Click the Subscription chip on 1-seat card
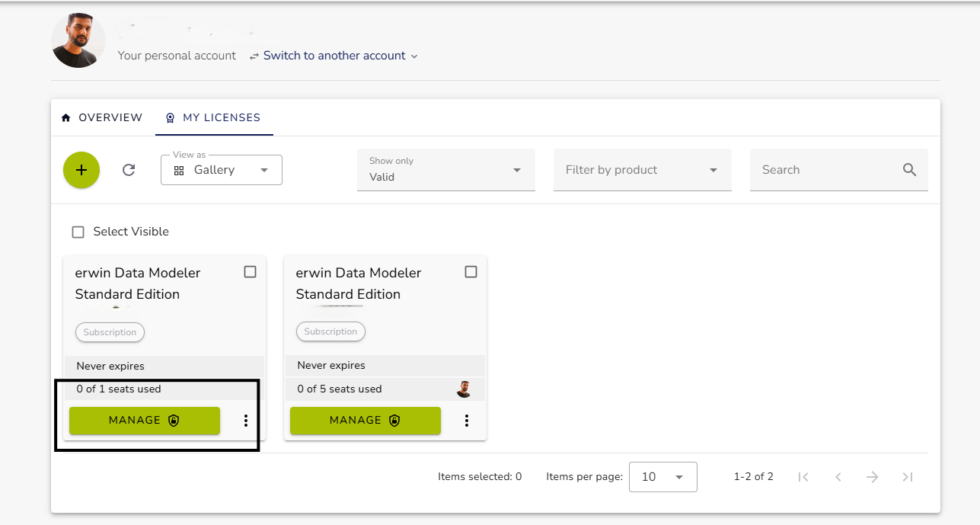The height and width of the screenshot is (525, 980). click(x=110, y=332)
